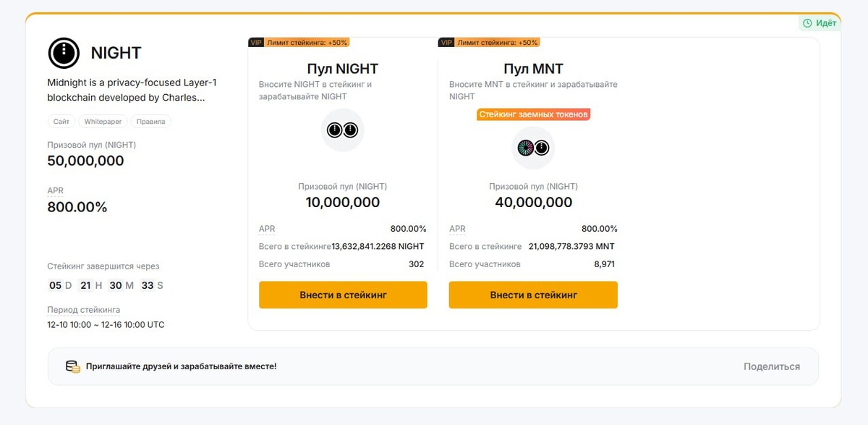Click Поделиться in the invite banner
This screenshot has height=425, width=868.
[772, 366]
